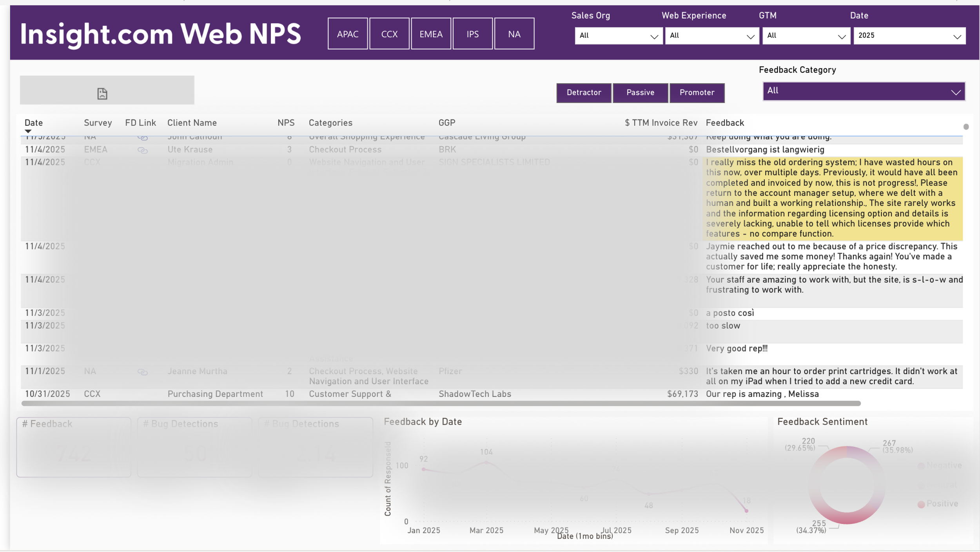The image size is (980, 552).
Task: Click Positive legend marker in sentiment chart
Action: (921, 504)
